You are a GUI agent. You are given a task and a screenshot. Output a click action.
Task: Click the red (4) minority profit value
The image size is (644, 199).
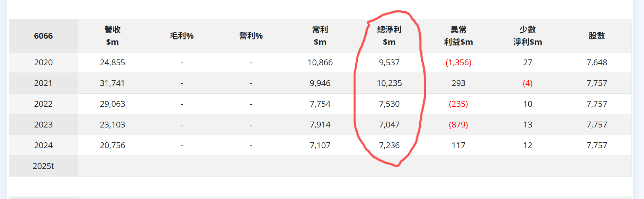point(527,83)
